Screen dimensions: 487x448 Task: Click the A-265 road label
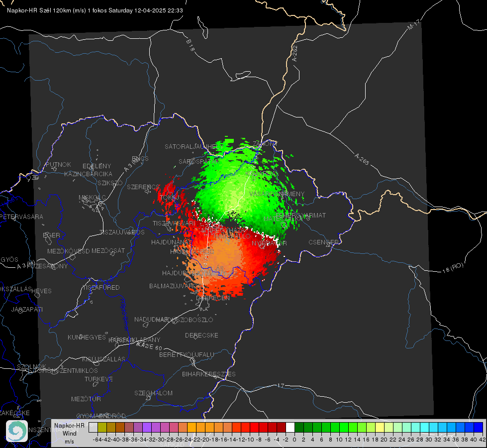pyautogui.click(x=362, y=159)
